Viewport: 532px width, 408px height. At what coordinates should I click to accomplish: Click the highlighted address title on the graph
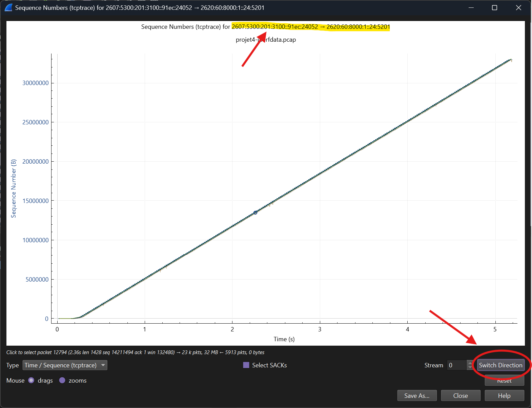(310, 27)
